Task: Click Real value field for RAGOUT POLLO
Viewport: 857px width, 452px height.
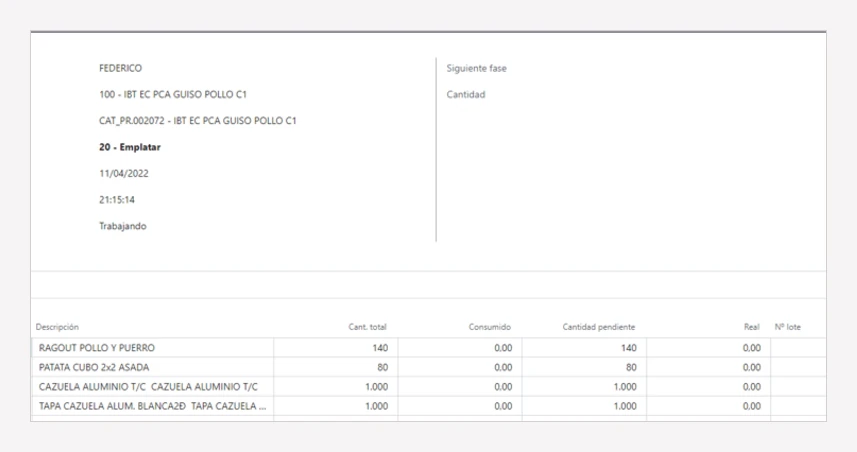Action: pos(708,348)
